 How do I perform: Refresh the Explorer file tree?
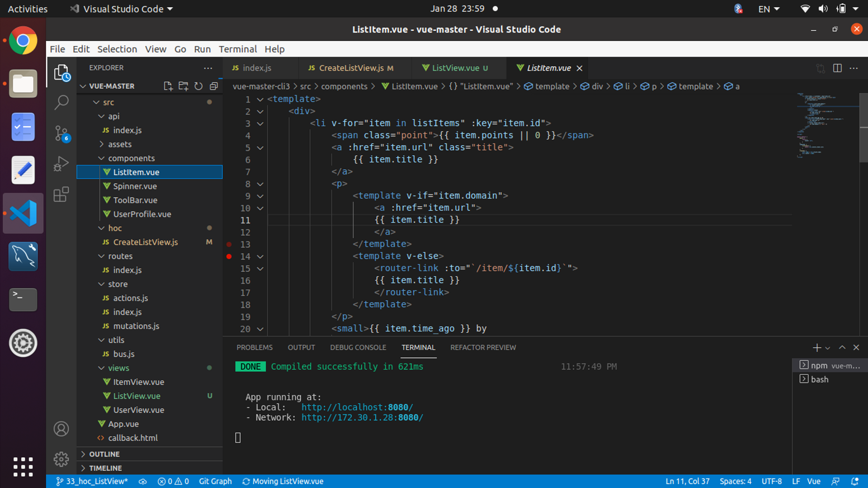198,86
